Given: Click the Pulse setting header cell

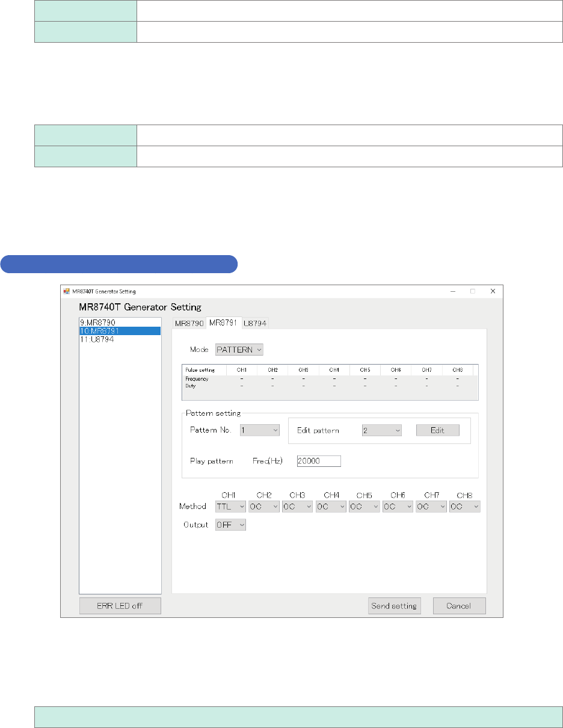Looking at the screenshot, I should (204, 370).
